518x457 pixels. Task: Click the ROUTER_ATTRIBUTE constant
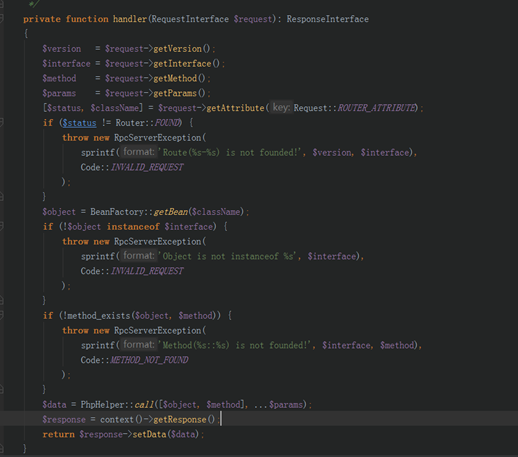click(377, 108)
